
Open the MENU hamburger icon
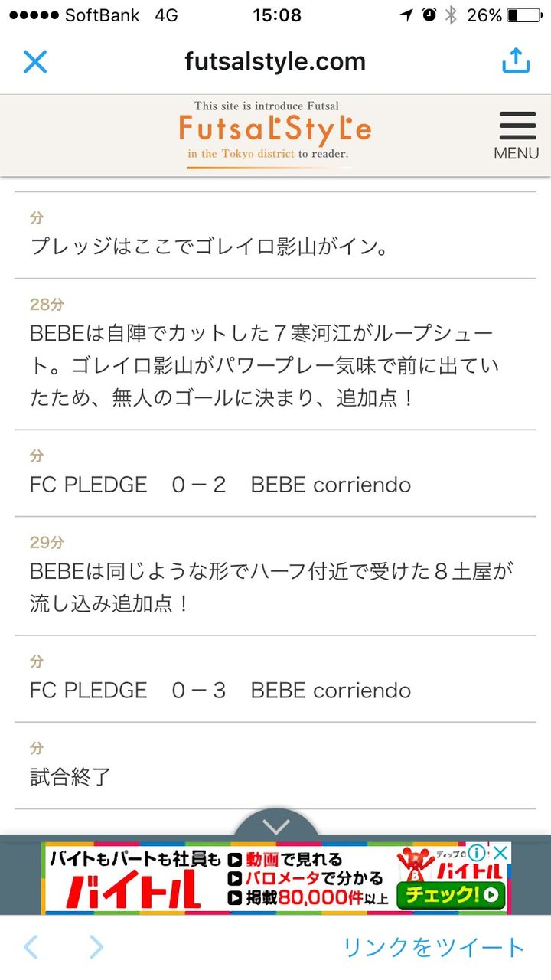click(x=517, y=136)
